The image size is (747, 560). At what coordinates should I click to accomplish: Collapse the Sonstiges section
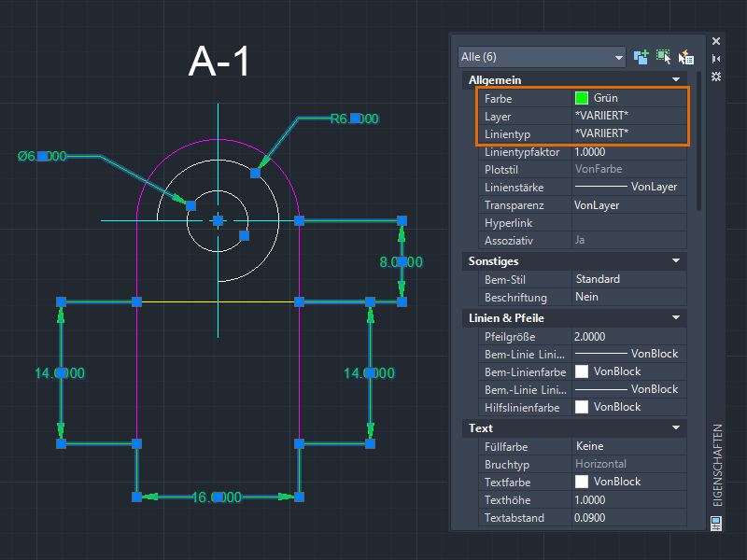tap(676, 261)
